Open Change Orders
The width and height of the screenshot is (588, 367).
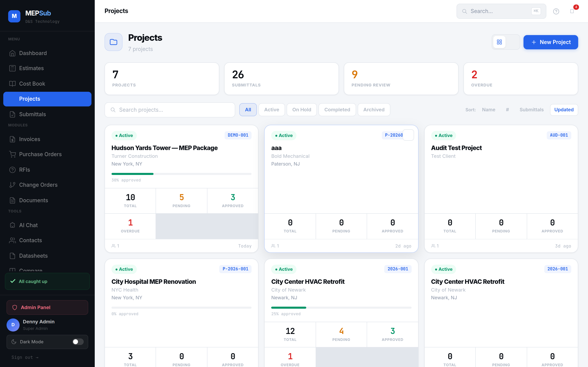(x=38, y=185)
